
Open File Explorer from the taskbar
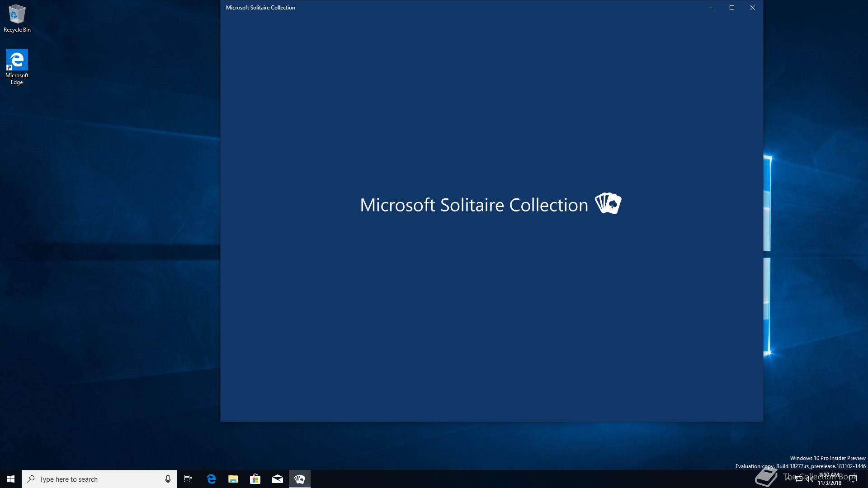click(233, 479)
